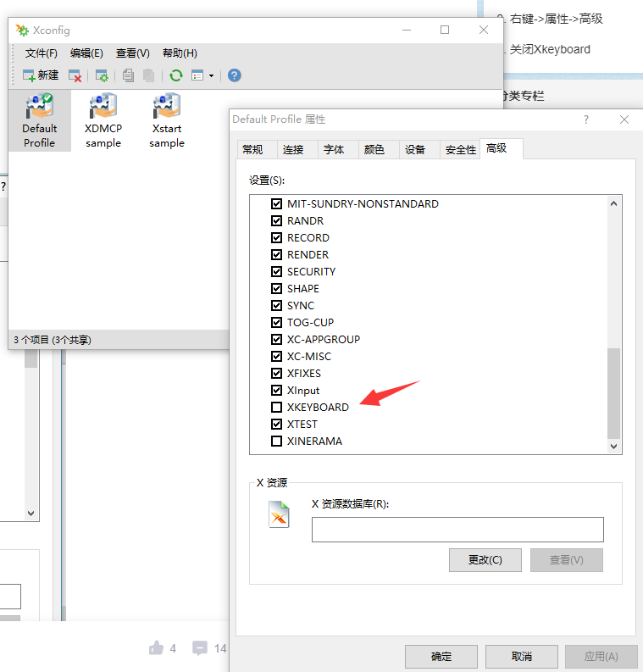Uncheck the SYNC checkbox
643x672 pixels.
pos(277,305)
